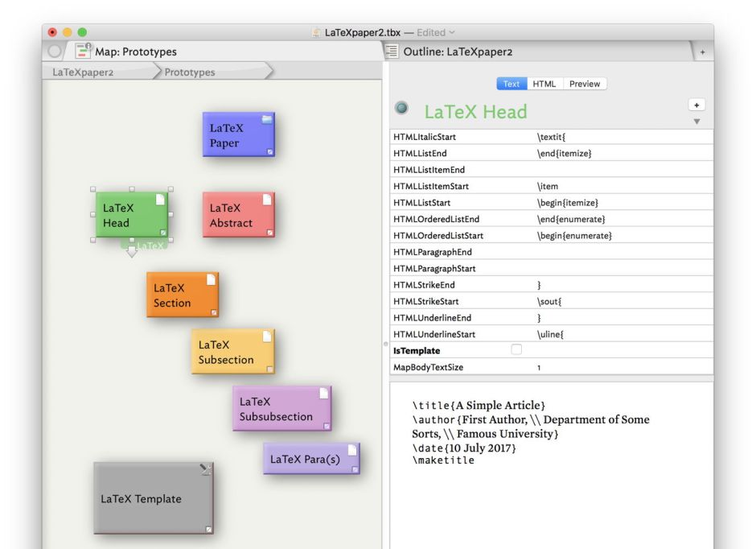Switch text pane to HTML mode
Image resolution: width=756 pixels, height=549 pixels.
pos(544,84)
